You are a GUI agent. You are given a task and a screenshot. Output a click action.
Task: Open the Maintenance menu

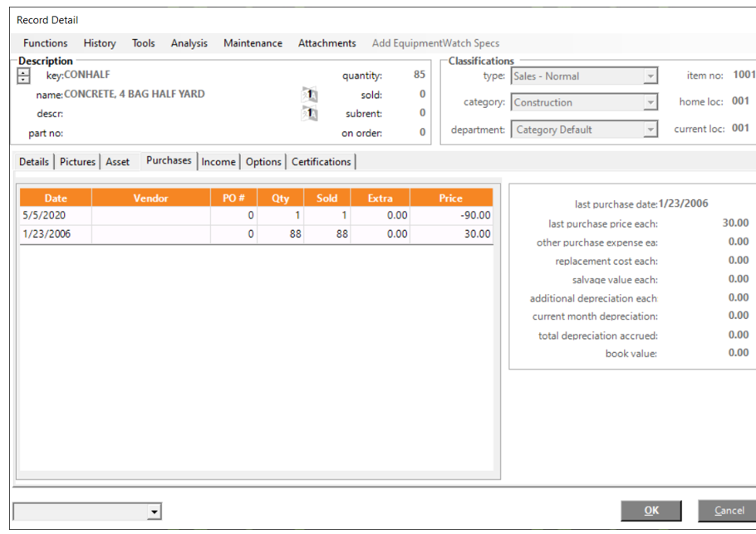[253, 43]
